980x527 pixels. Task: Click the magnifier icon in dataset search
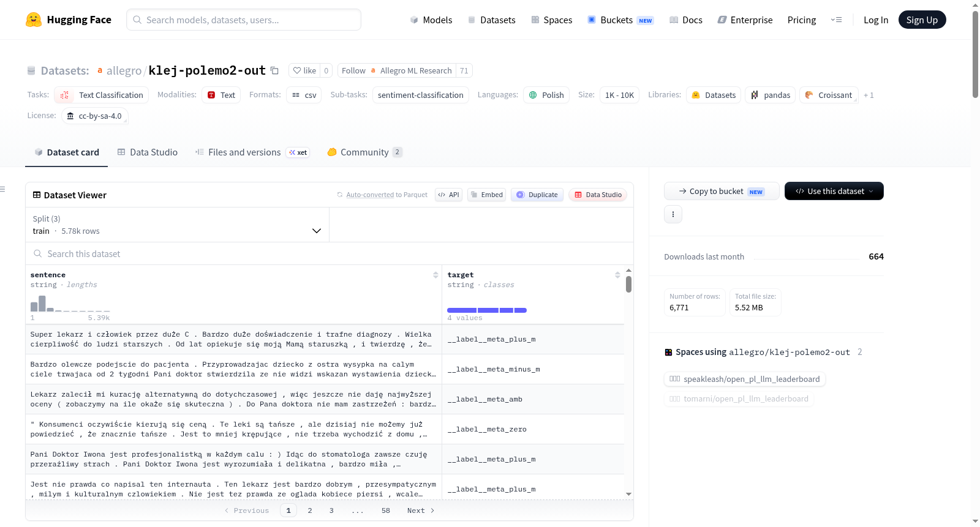tap(38, 253)
